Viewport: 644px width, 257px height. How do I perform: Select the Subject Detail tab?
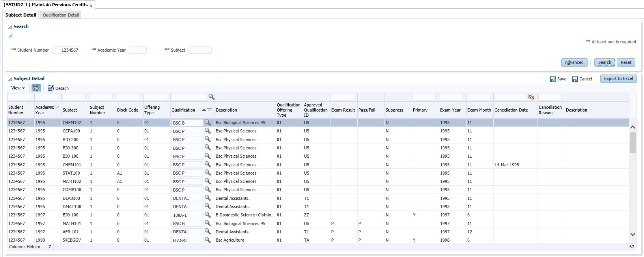(21, 15)
